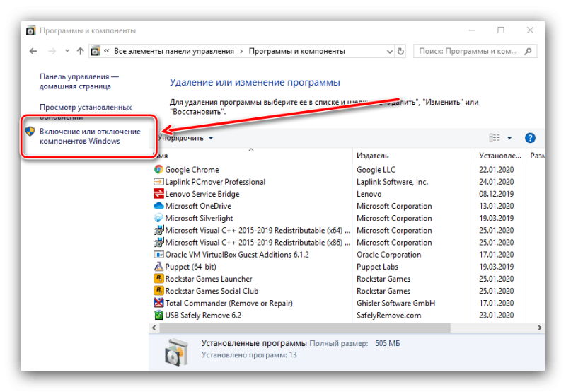Screen dimensions: 566x392
Task: Open 'Просмотр установленных обновлений' link
Action: coord(86,112)
